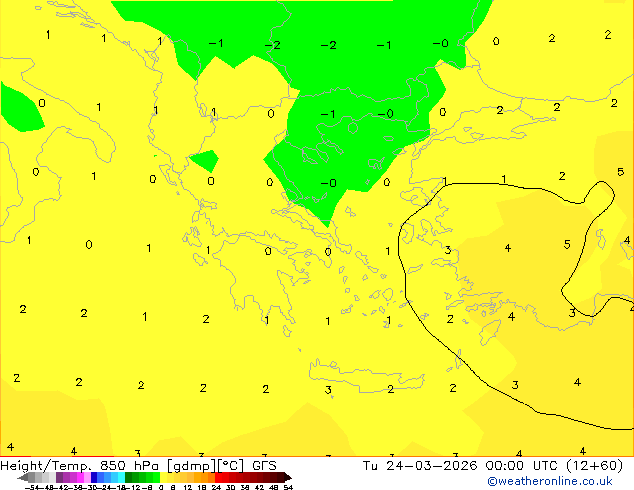634x490 pixels.
Task: Click the '(12+60)' forecast run label
Action: [x=595, y=466]
